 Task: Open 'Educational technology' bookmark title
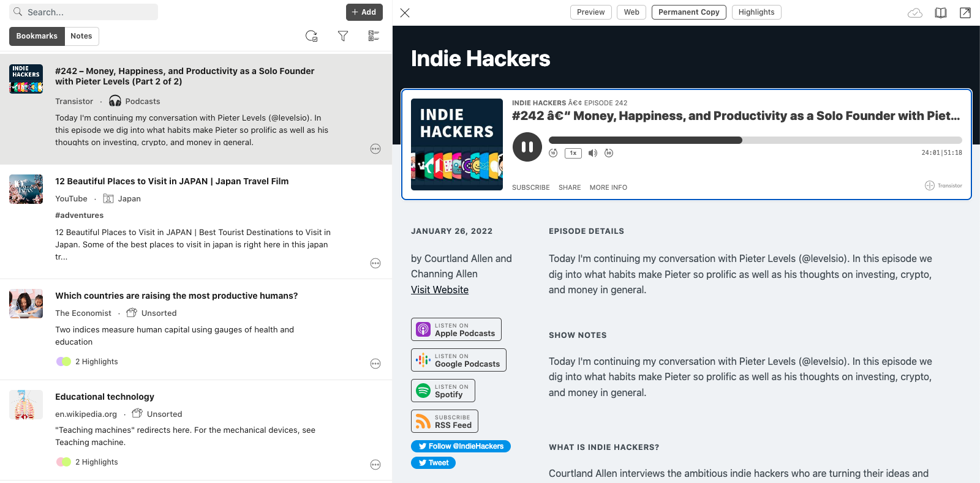coord(105,397)
